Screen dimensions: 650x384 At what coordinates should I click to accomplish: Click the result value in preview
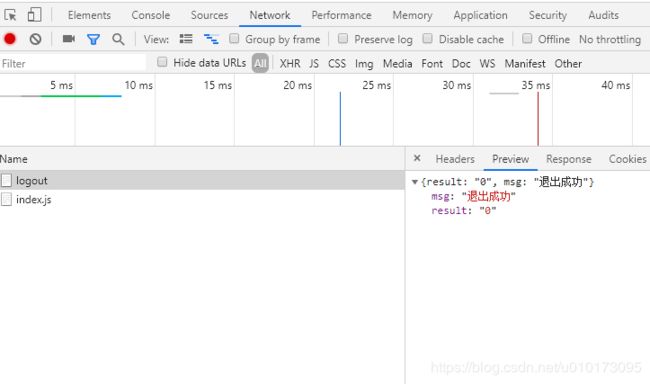point(488,211)
